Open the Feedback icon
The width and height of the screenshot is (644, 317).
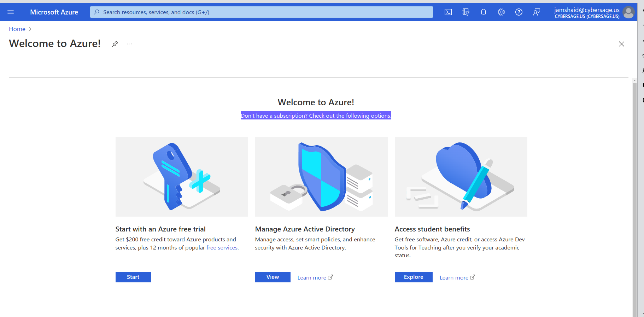537,12
